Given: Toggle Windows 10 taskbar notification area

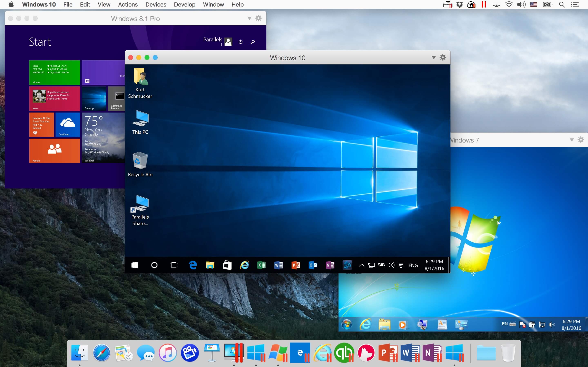Looking at the screenshot, I should [362, 265].
